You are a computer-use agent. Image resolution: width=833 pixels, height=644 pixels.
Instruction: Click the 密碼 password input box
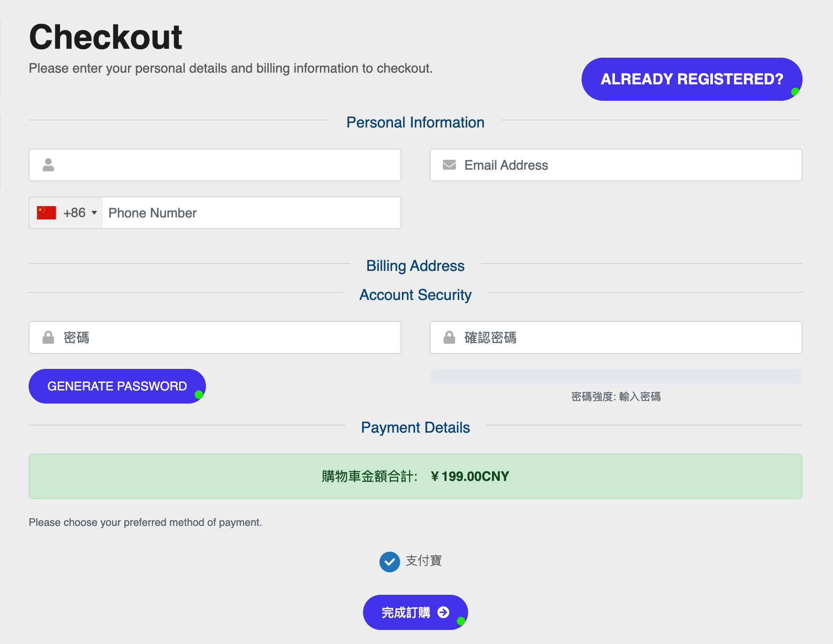[225, 337]
